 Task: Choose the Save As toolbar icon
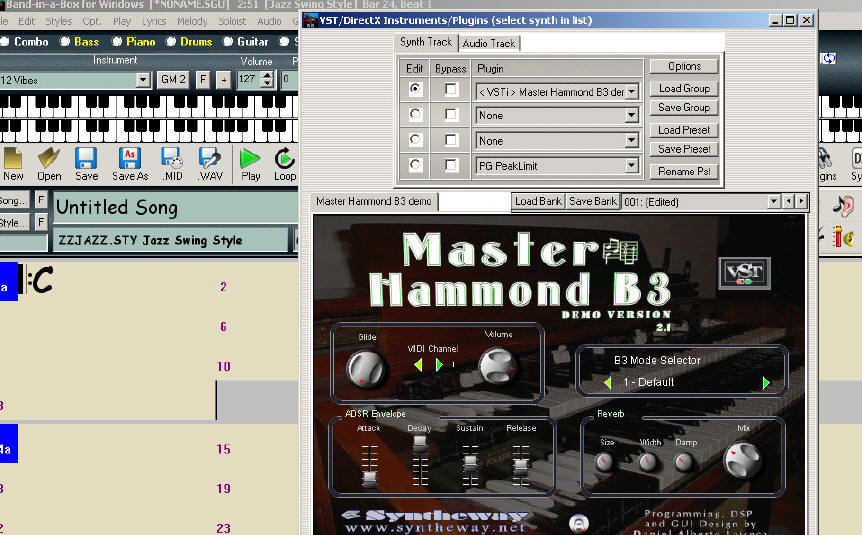pyautogui.click(x=130, y=164)
